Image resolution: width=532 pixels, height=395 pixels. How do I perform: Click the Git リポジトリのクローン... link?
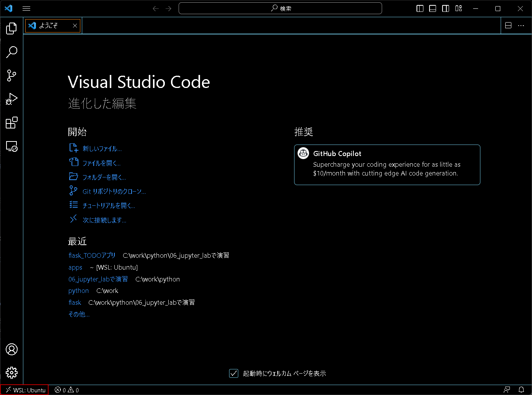(114, 192)
